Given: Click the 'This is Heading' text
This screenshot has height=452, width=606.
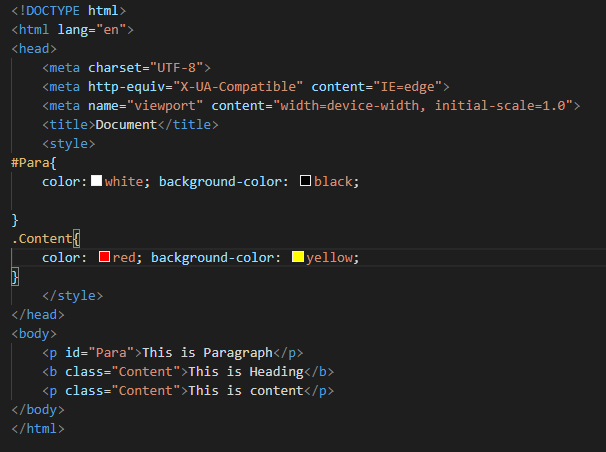Looking at the screenshot, I should [x=246, y=372].
